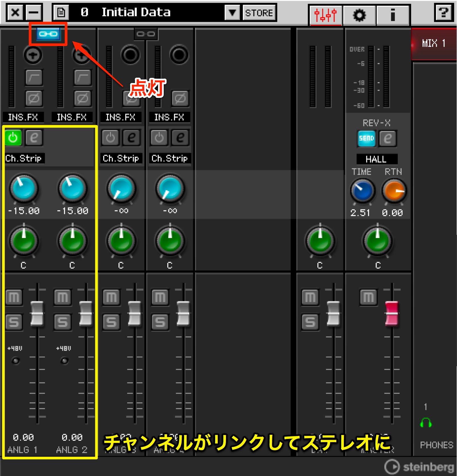Open the Ch.Strip effect selector on ANLG 3

(121, 158)
